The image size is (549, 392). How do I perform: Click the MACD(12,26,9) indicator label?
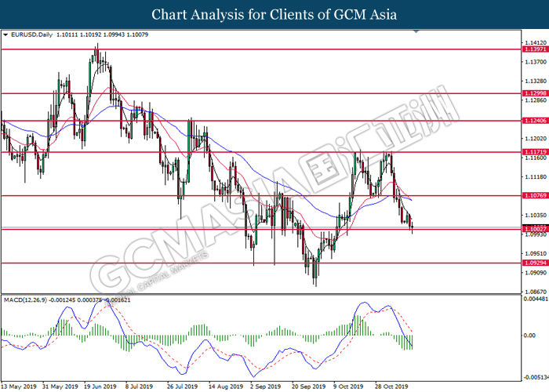point(25,300)
